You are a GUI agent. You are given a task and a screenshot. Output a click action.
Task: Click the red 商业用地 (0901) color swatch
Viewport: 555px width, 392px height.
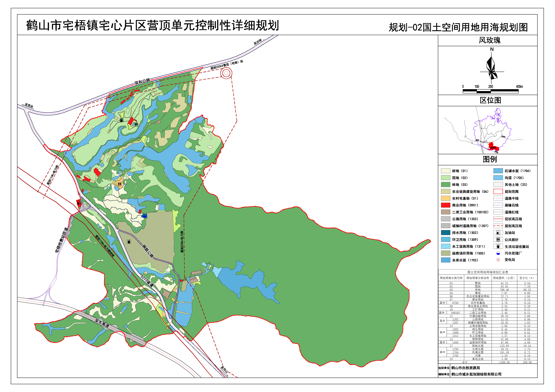[445, 205]
